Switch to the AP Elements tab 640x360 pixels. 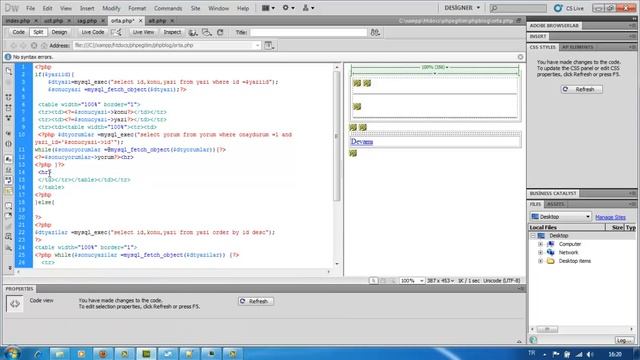[x=577, y=47]
